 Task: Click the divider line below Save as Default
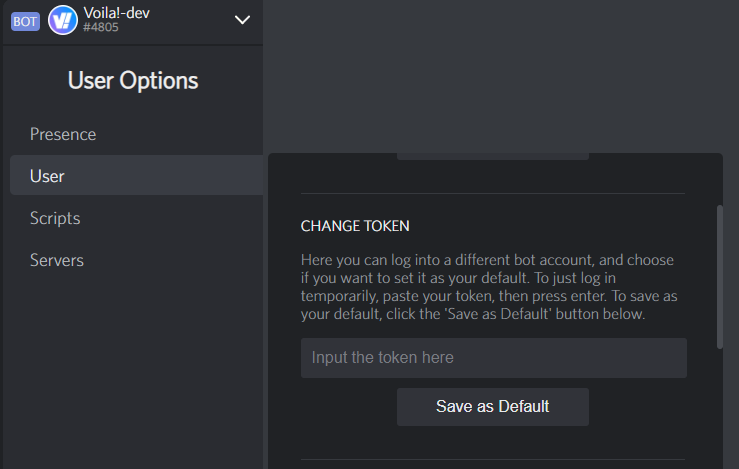pos(493,459)
